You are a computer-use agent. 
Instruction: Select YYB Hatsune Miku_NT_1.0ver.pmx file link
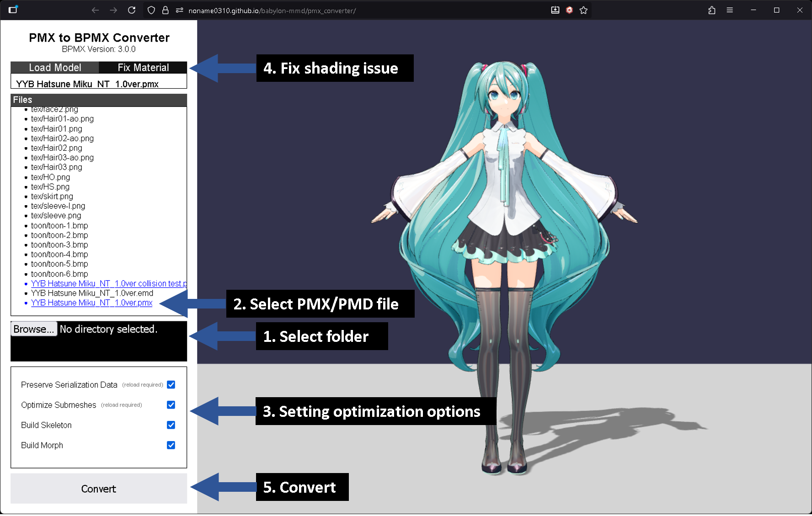pyautogui.click(x=91, y=303)
